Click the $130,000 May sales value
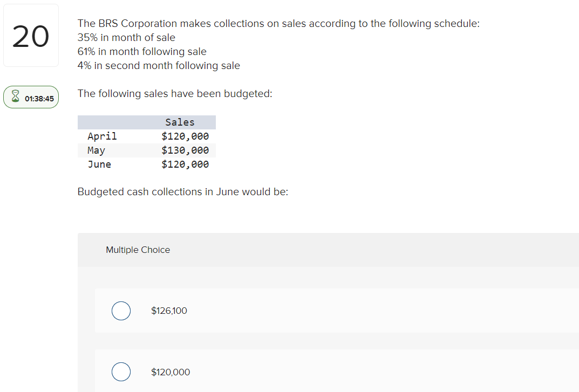Screen dimensions: 579x392 [185, 150]
